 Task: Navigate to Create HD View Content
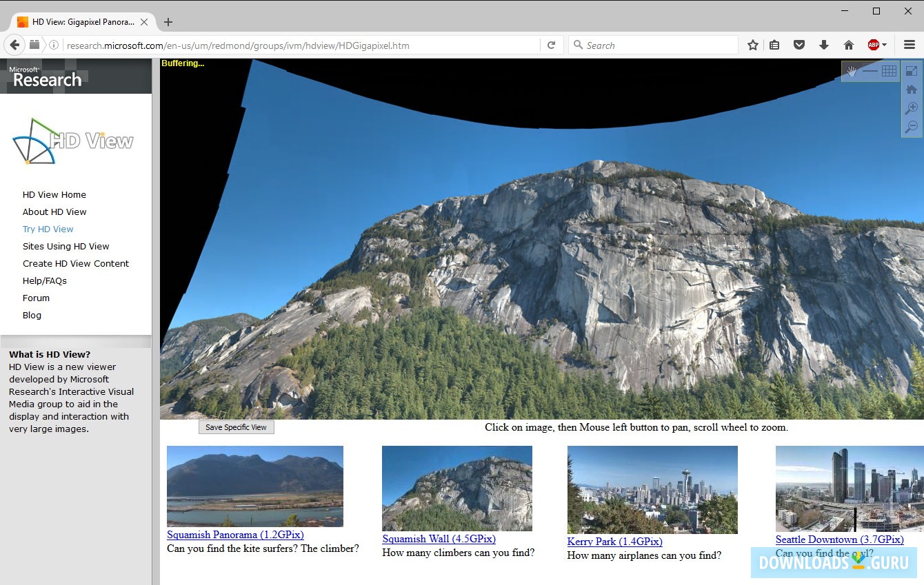point(76,264)
